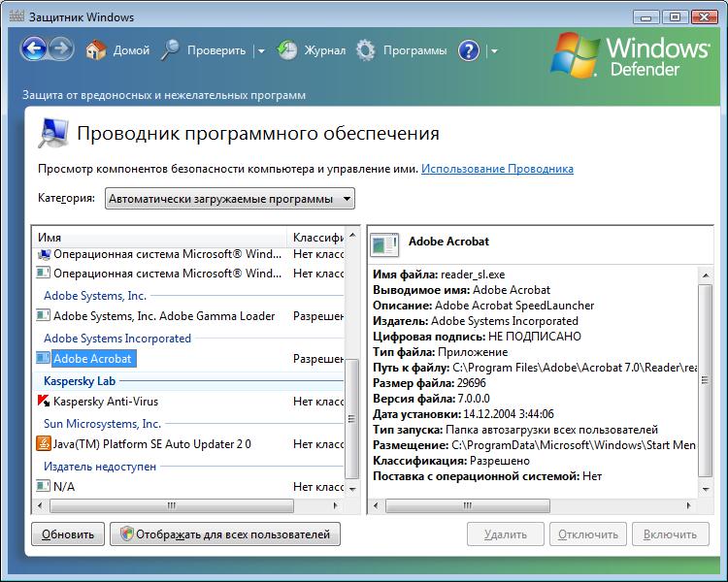Click the Версия файла: 7.0.0.0 line
The height and width of the screenshot is (582, 728).
tap(431, 399)
